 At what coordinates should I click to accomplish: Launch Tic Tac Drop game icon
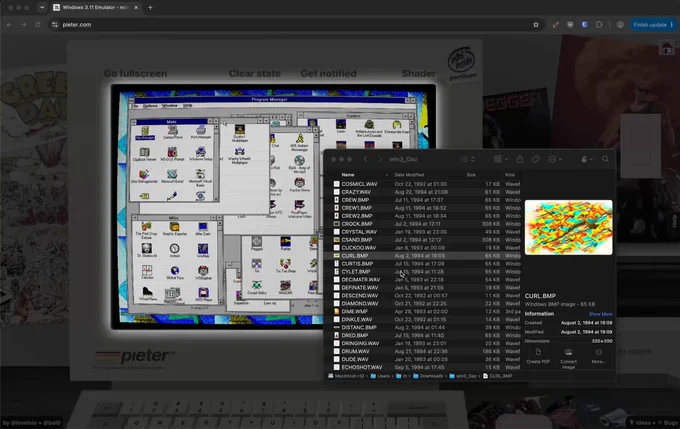[x=285, y=266]
